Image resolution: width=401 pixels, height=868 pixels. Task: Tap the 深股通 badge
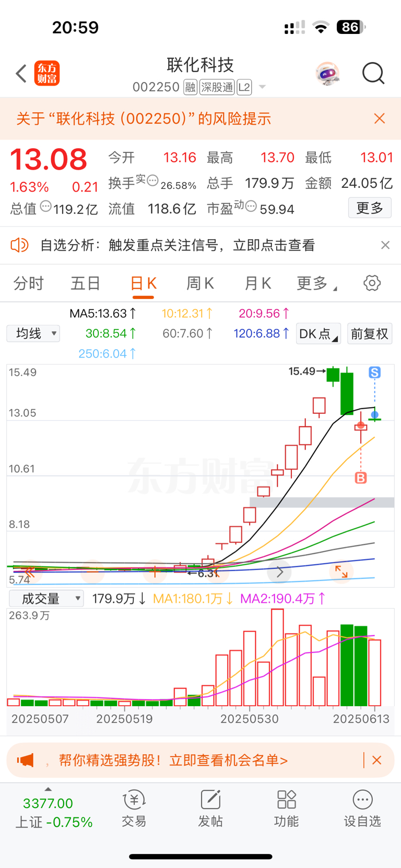[217, 87]
